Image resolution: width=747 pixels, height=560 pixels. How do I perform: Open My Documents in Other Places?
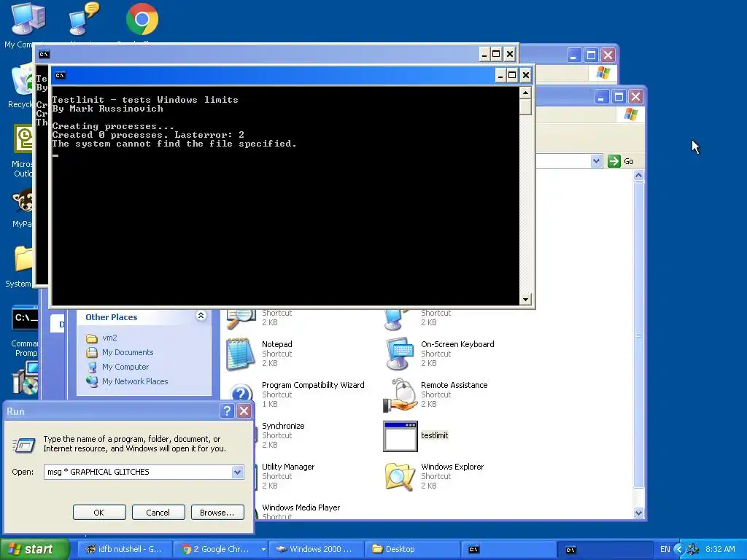pyautogui.click(x=128, y=352)
